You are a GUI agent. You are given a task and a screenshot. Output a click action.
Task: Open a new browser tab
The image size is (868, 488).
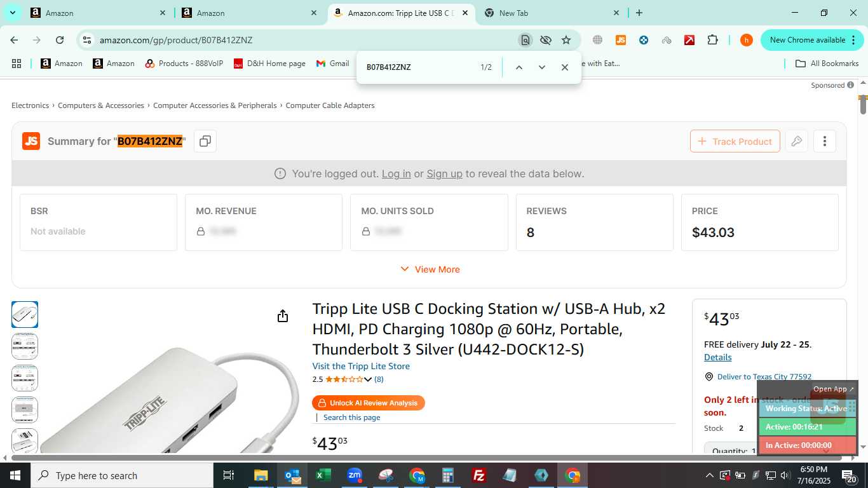click(639, 13)
